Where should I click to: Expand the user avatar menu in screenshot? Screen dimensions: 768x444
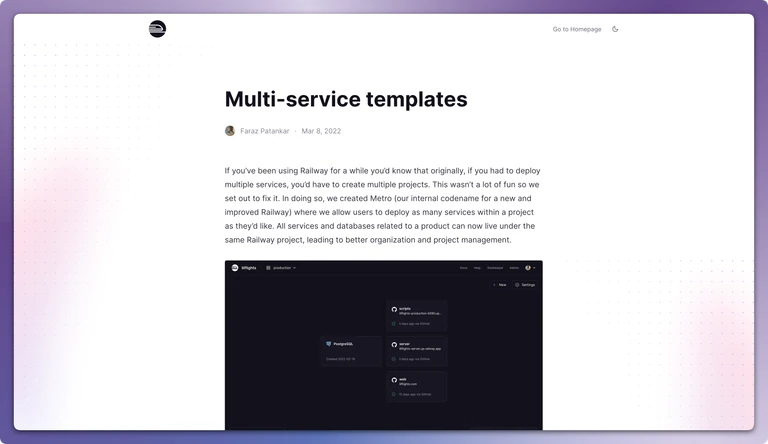click(x=530, y=268)
